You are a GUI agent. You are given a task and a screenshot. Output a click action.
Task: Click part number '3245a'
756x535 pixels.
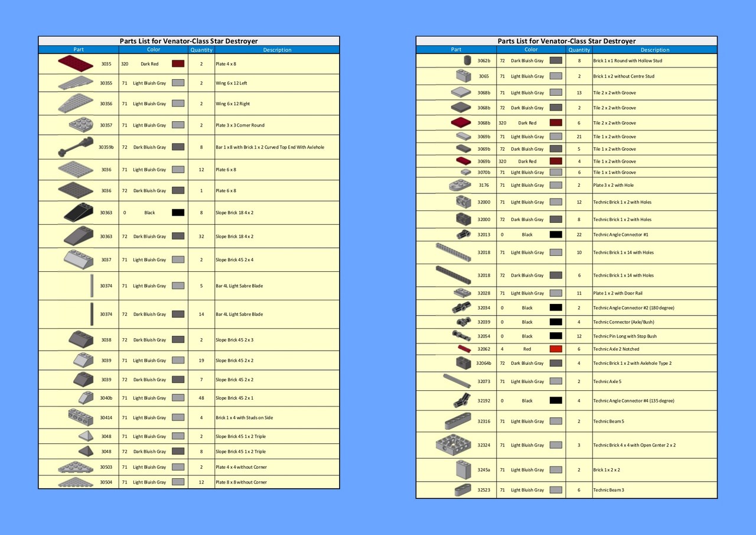click(484, 469)
